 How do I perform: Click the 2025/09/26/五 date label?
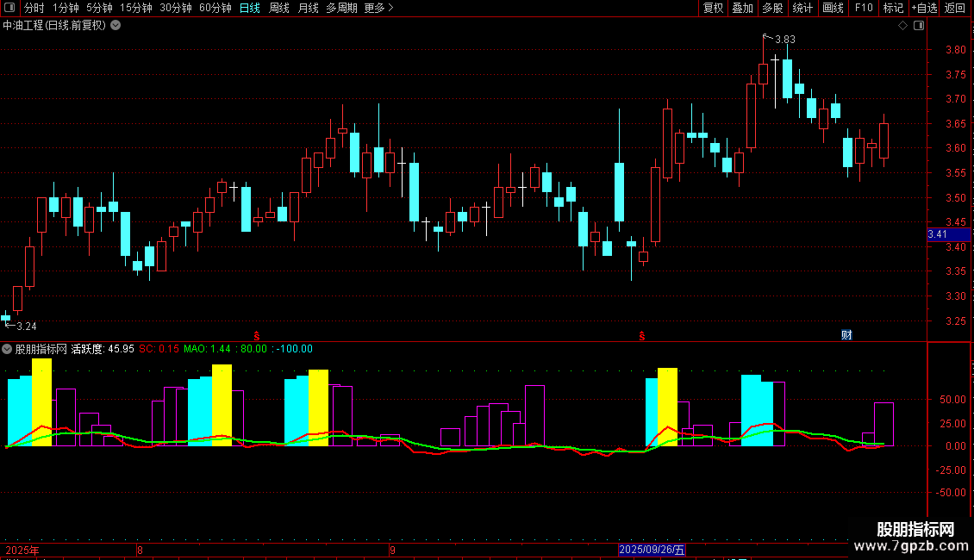(652, 550)
